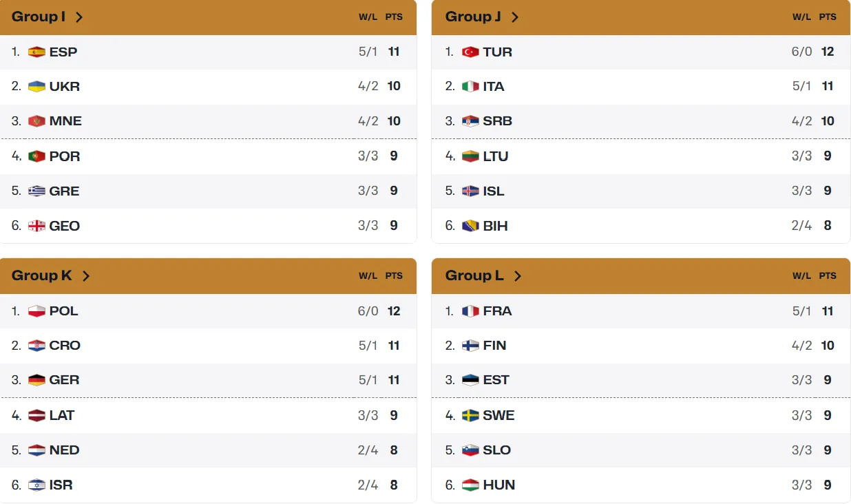Select the ITA team name
This screenshot has width=851, height=504.
coord(494,86)
